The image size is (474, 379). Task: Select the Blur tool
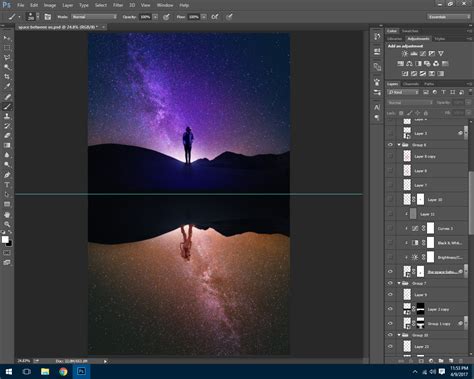pos(7,155)
